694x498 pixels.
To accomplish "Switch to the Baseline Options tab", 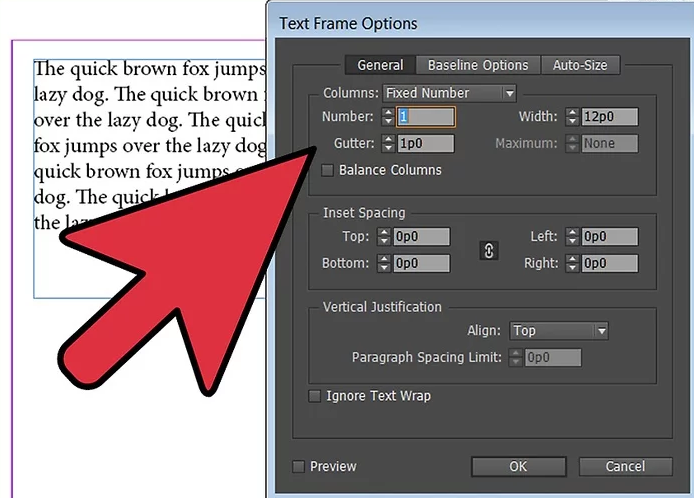I will (478, 65).
